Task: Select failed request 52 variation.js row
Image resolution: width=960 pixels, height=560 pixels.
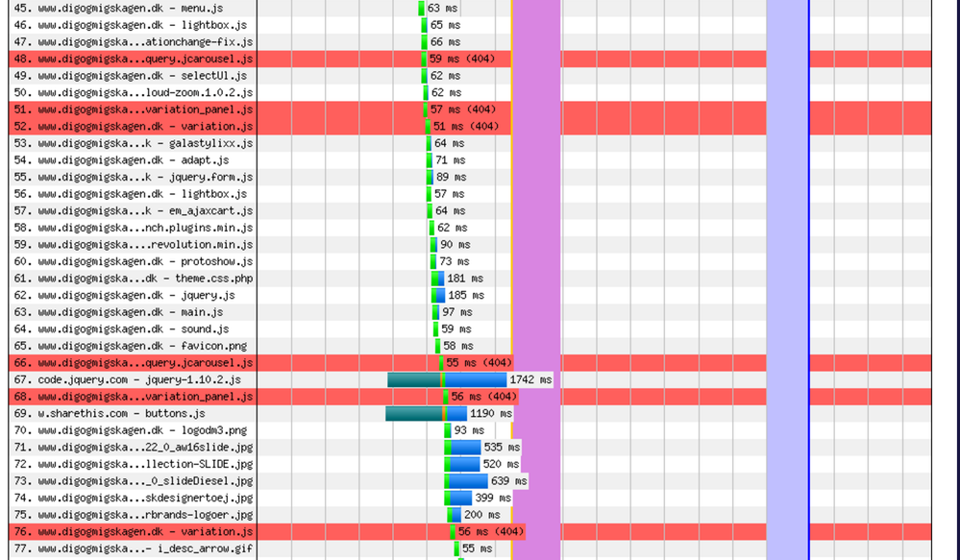Action: [134, 126]
